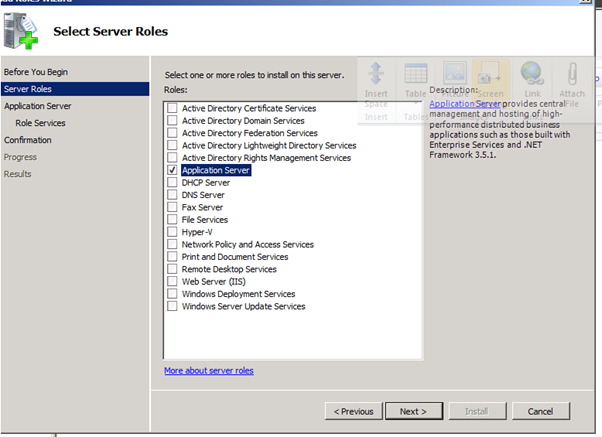Open More about server roles link
Viewport: 602px width, 437px height.
click(209, 371)
